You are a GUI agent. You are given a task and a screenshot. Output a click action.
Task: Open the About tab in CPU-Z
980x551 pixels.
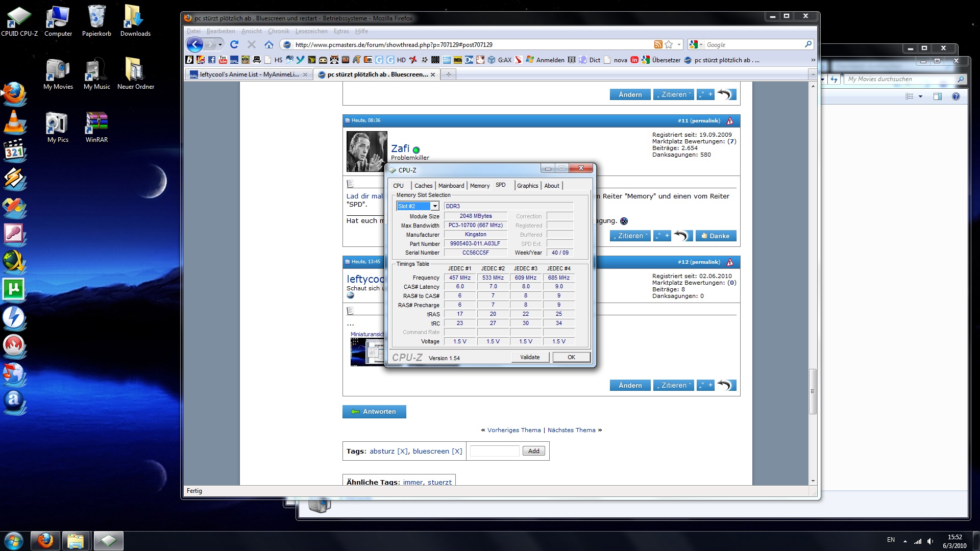[x=551, y=186]
